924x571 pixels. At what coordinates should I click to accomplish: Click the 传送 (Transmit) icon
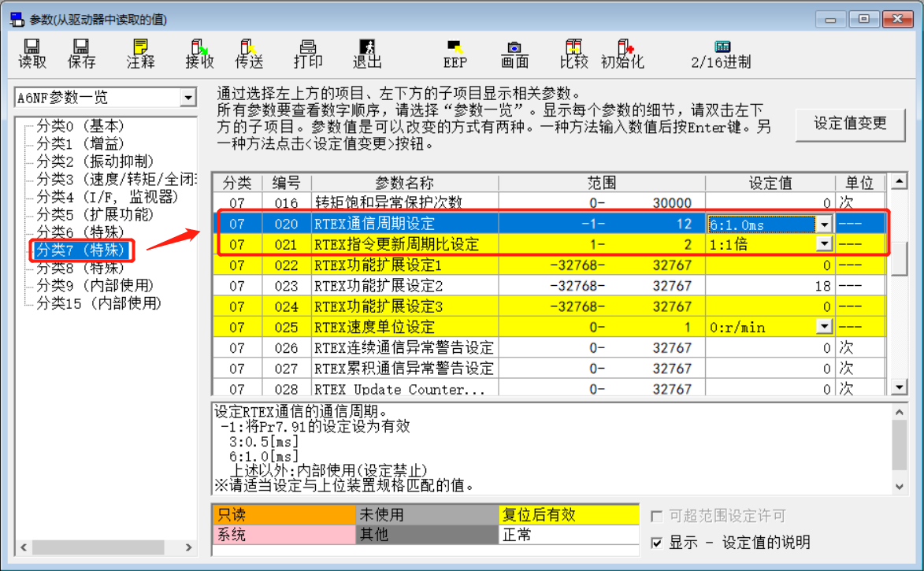(250, 52)
